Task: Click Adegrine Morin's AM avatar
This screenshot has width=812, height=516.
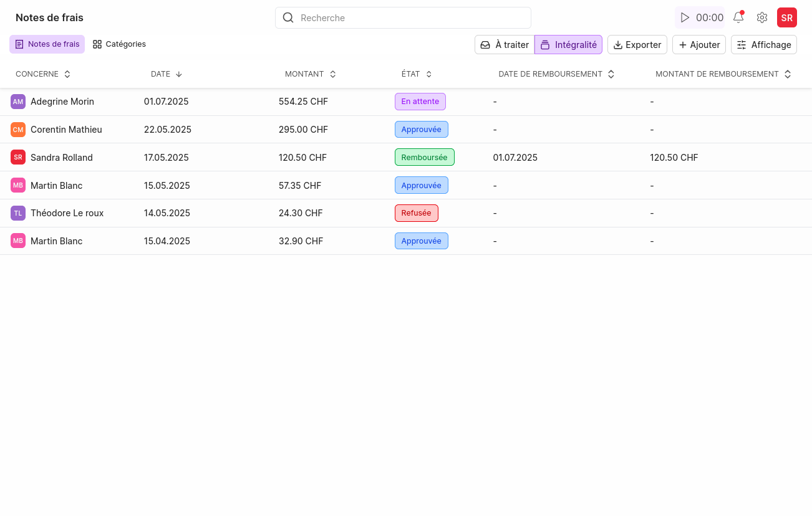Action: pyautogui.click(x=18, y=102)
